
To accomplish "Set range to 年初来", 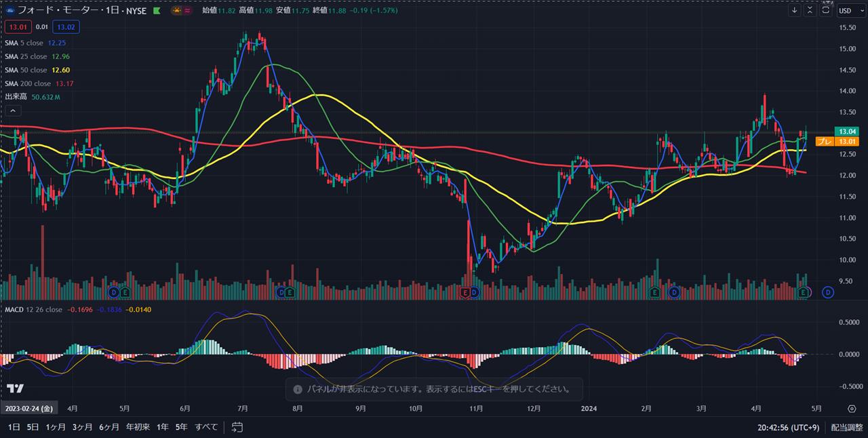I will tap(138, 427).
